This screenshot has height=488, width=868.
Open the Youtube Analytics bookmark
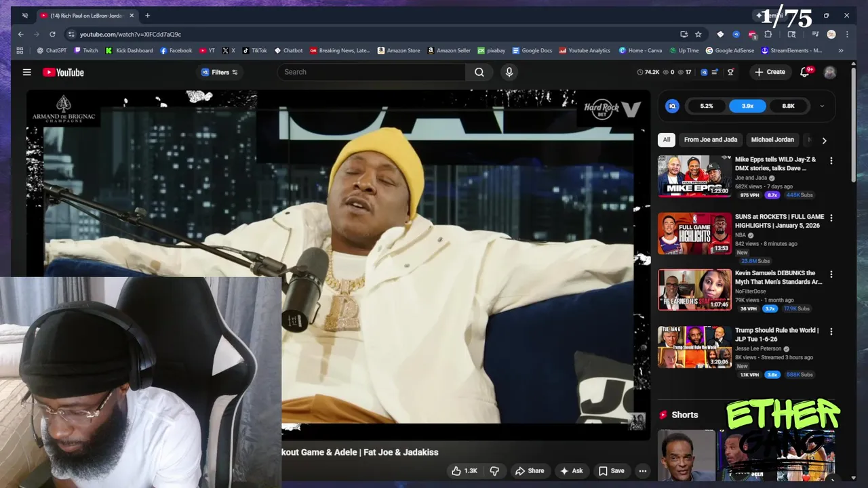coord(585,50)
